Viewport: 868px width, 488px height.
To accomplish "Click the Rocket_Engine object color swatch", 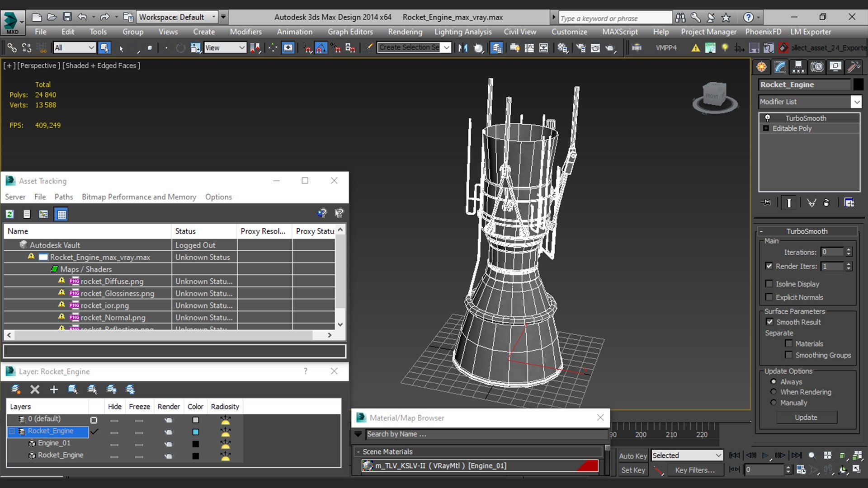I will (x=858, y=84).
